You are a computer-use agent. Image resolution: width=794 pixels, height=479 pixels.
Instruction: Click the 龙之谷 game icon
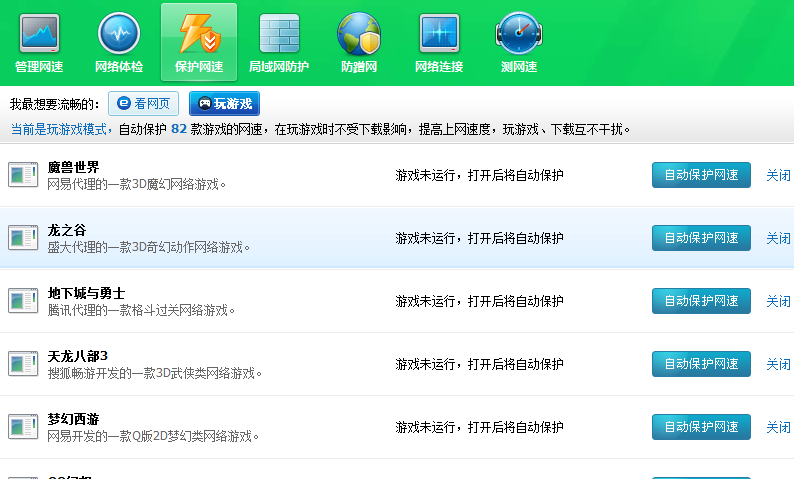click(23, 237)
